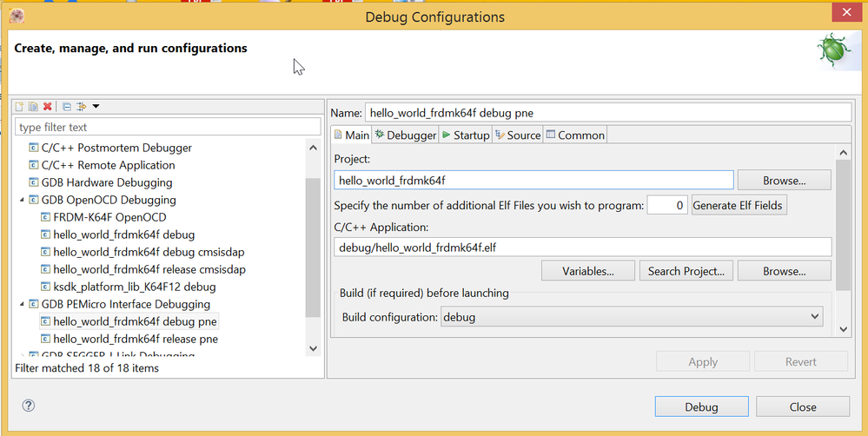This screenshot has width=868, height=436.
Task: Click the New launch configuration icon
Action: tap(19, 107)
